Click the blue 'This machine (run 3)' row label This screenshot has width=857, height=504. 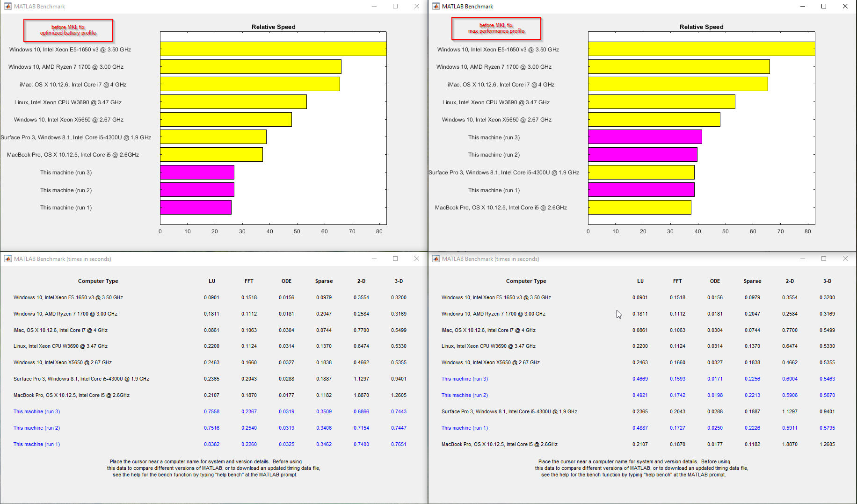point(36,411)
